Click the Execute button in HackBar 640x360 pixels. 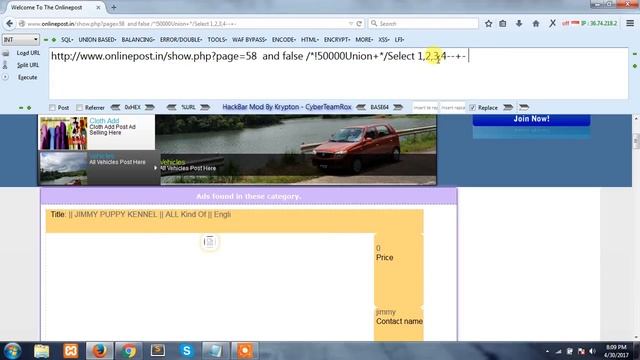[x=27, y=78]
